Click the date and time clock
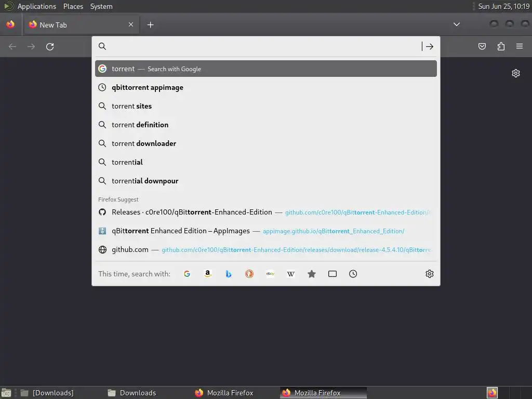This screenshot has width=532, height=399. 503,6
